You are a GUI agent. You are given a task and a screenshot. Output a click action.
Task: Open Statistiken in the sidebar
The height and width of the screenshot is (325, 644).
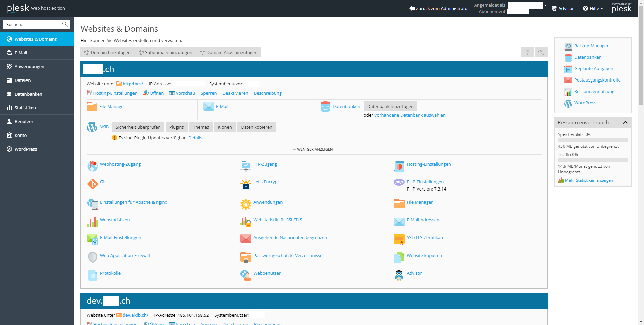(x=37, y=108)
